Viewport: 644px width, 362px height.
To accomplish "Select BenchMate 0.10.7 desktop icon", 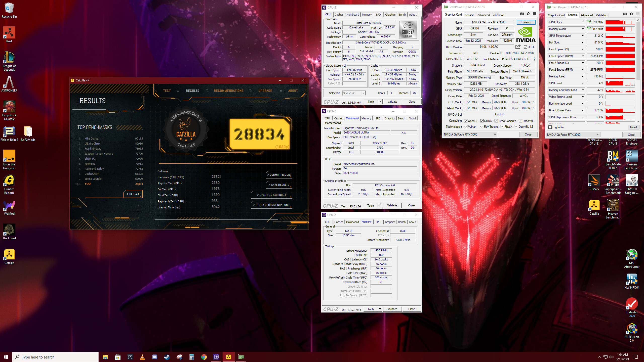I will coord(613,160).
